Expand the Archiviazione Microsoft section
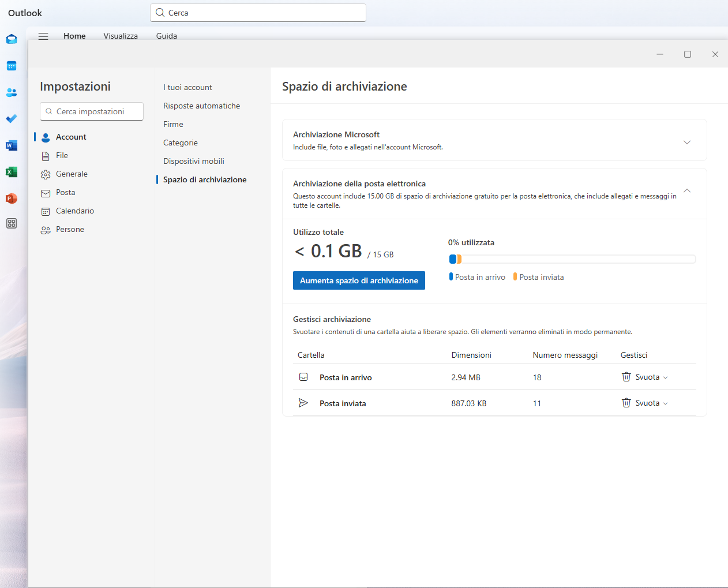This screenshot has height=588, width=728. (686, 143)
